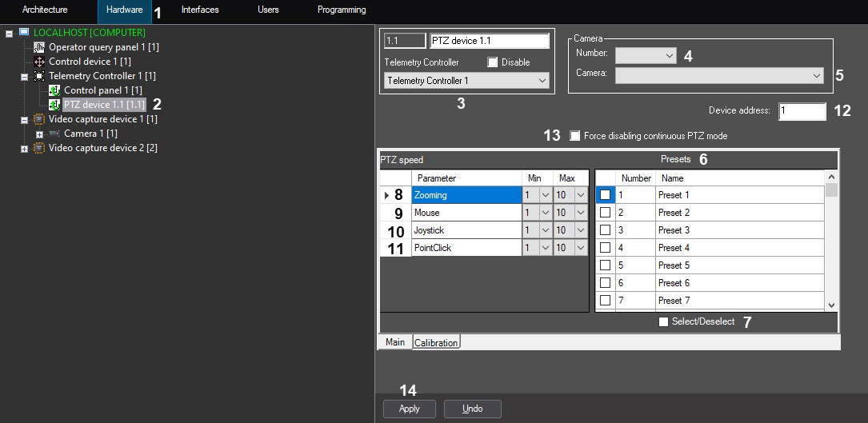Select the Zooming parameter row

coord(466,195)
